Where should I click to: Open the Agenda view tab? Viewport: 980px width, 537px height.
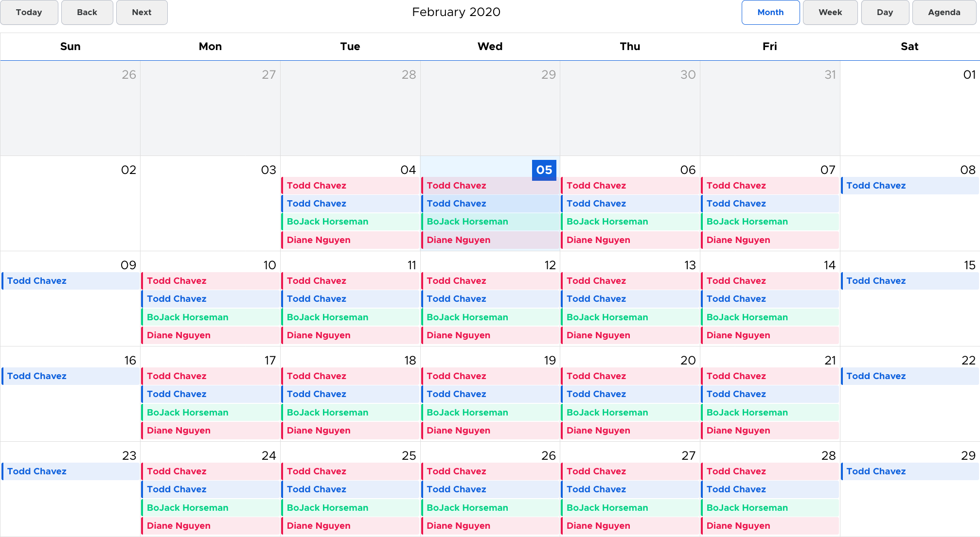coord(944,12)
